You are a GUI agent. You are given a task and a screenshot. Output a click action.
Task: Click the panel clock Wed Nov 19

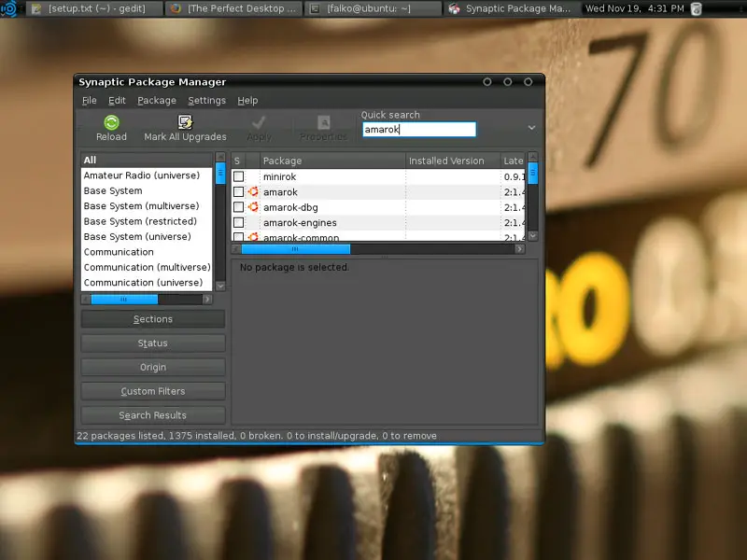coord(634,8)
